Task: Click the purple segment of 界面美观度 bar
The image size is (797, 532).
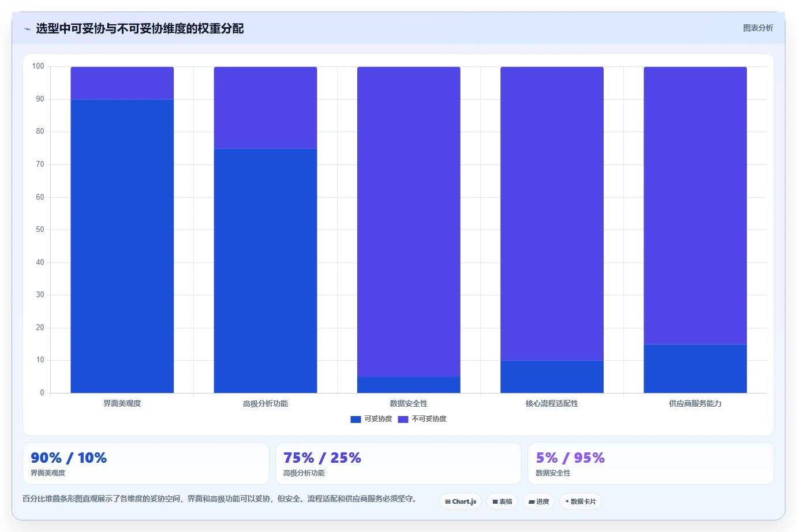Action: (122, 83)
